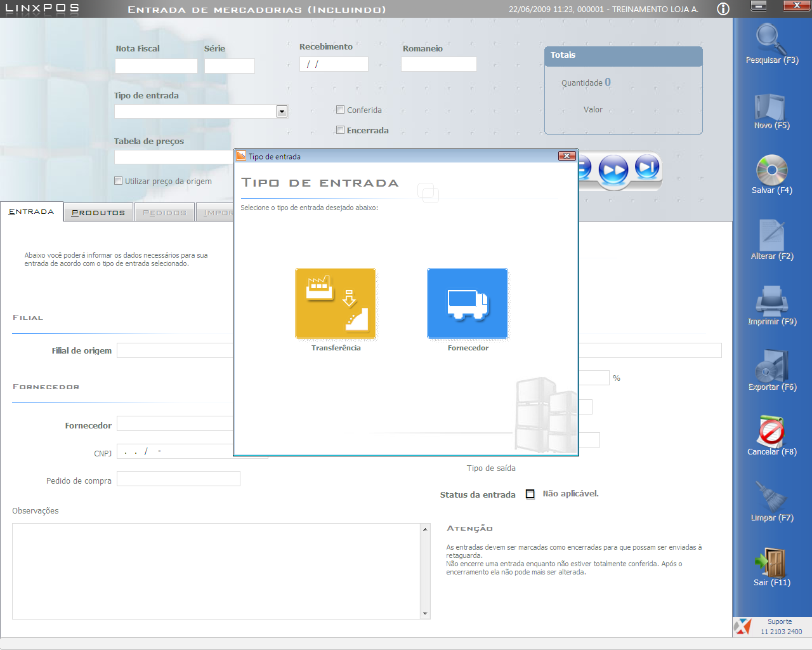The width and height of the screenshot is (812, 650).
Task: Toggle the Não aplicável status checkbox
Action: pyautogui.click(x=530, y=494)
